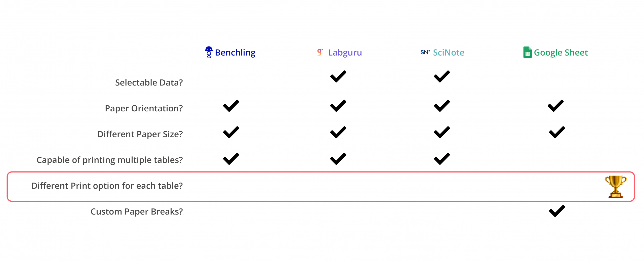The height and width of the screenshot is (261, 644).
Task: Click the Benchling logo icon
Action: (x=209, y=52)
